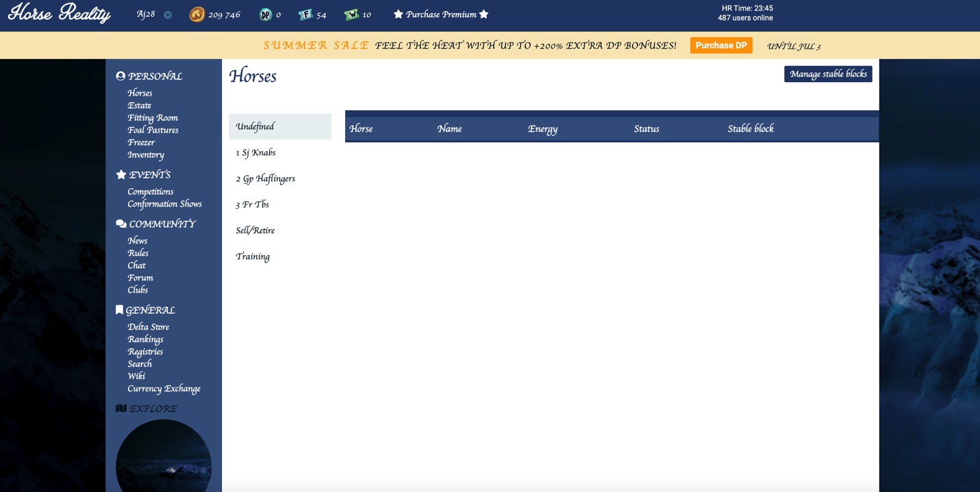Click the Stable block column header
Screen dimensions: 980x492
point(751,129)
